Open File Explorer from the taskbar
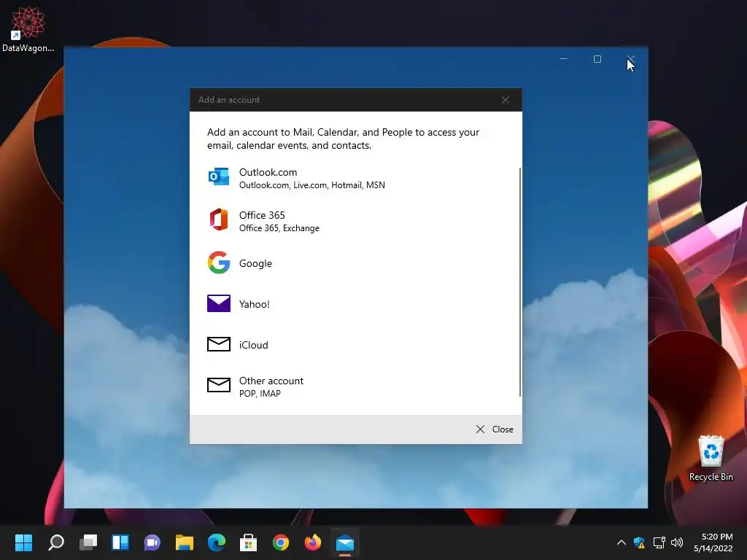 [x=185, y=542]
